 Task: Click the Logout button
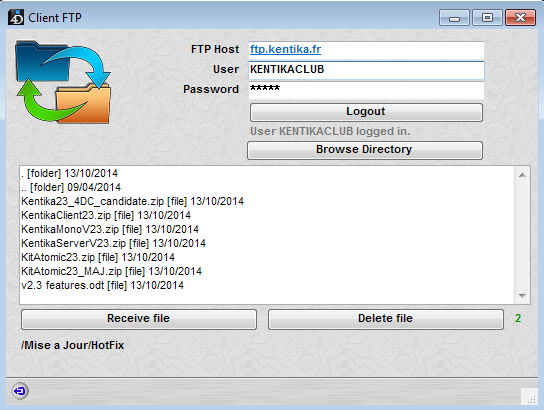(366, 112)
